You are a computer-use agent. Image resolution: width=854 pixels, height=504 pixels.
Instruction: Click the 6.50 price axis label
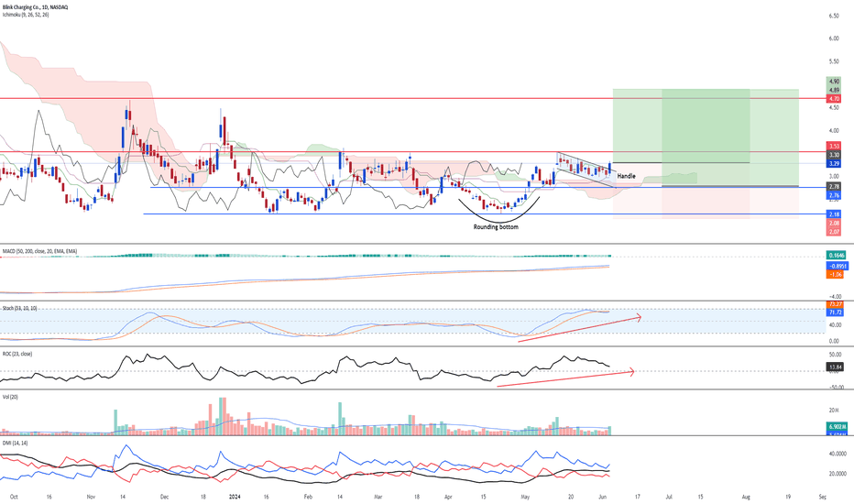[834, 16]
